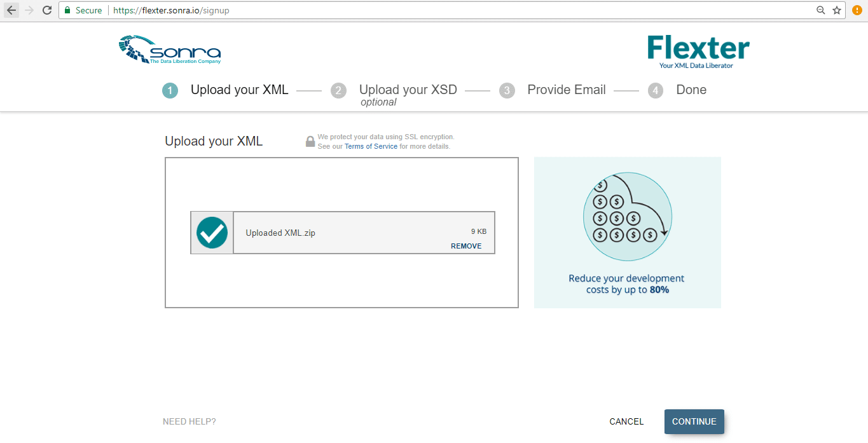Select step 1 circle indicator
868x443 pixels.
170,91
